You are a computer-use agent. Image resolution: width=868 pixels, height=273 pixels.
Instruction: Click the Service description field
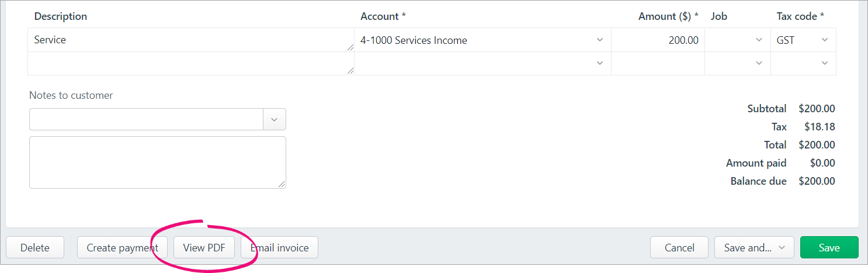[x=190, y=40]
